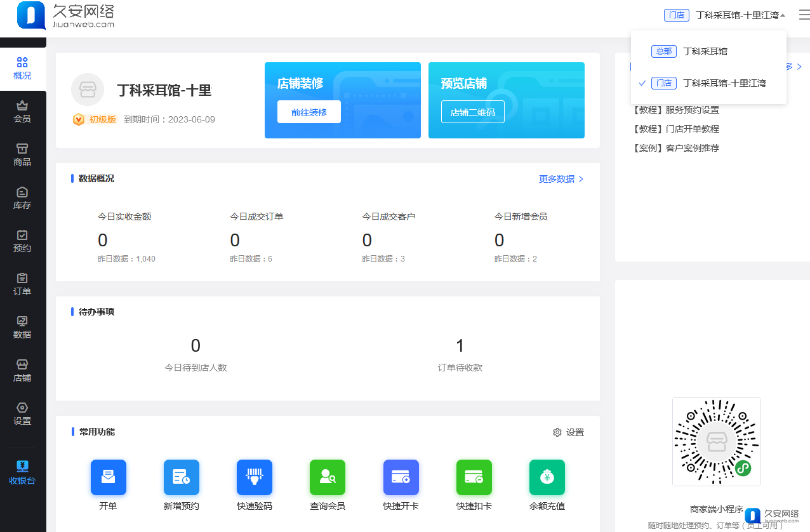
Task: Click the 今日成交客户 statistic
Action: (x=388, y=237)
